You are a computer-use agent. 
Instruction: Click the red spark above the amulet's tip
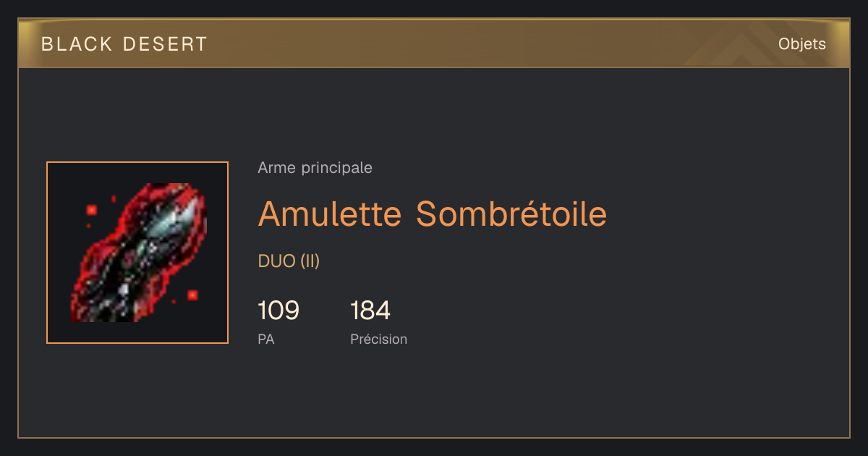[114, 198]
